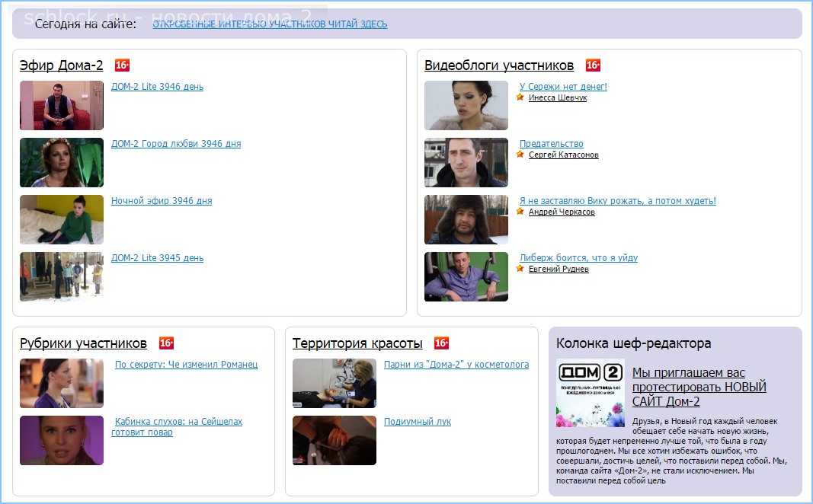Image resolution: width=813 pixels, height=504 pixels.
Task: Open the Видеоблоги участников section heading
Action: pos(499,65)
